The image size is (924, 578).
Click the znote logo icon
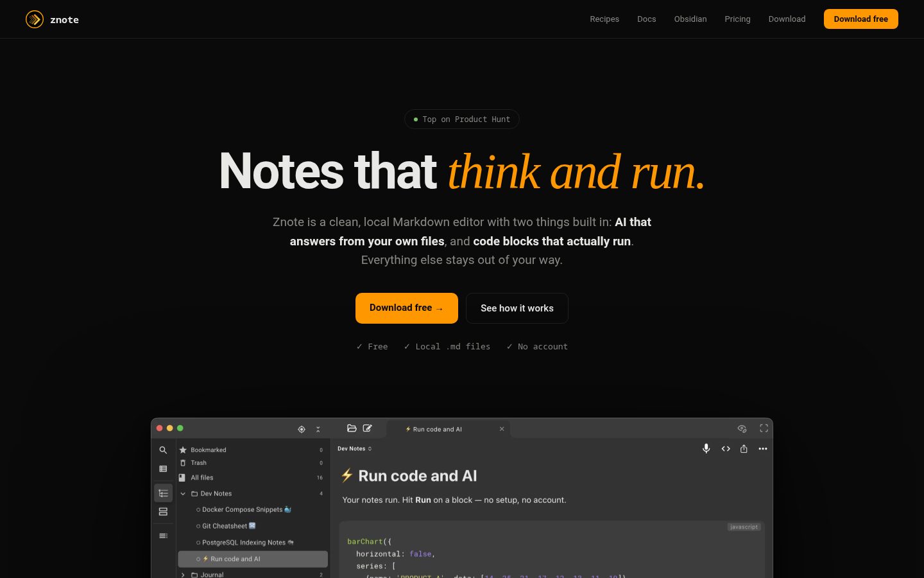34,19
